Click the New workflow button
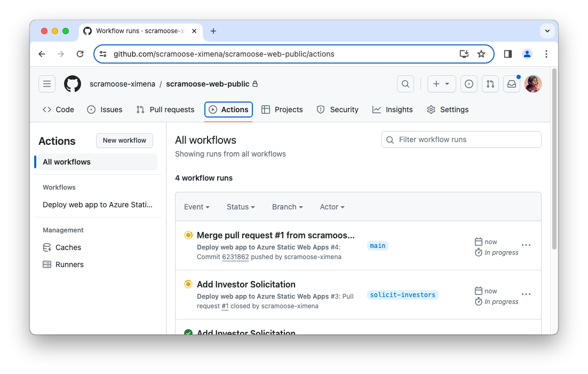This screenshot has height=374, width=588. click(x=124, y=141)
